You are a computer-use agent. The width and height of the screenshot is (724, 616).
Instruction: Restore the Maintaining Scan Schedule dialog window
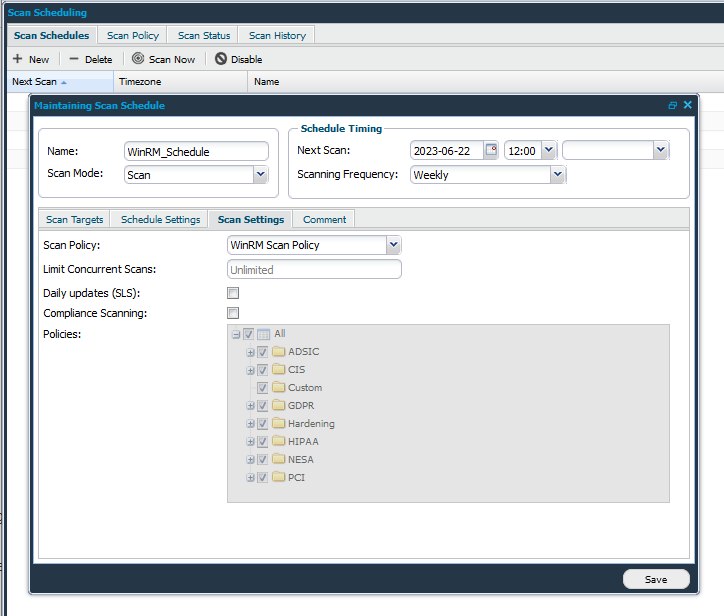click(673, 105)
